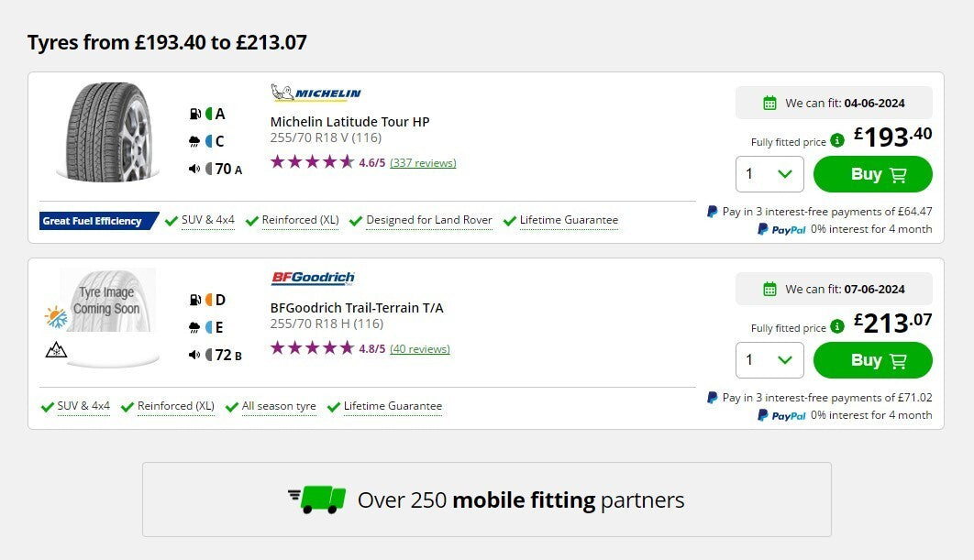The height and width of the screenshot is (560, 974).
Task: Open quantity dropdown for BFGoodrich tyre
Action: pos(769,360)
